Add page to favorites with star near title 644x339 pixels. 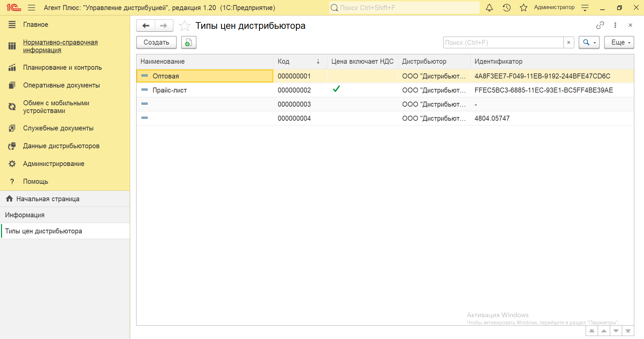tap(184, 26)
